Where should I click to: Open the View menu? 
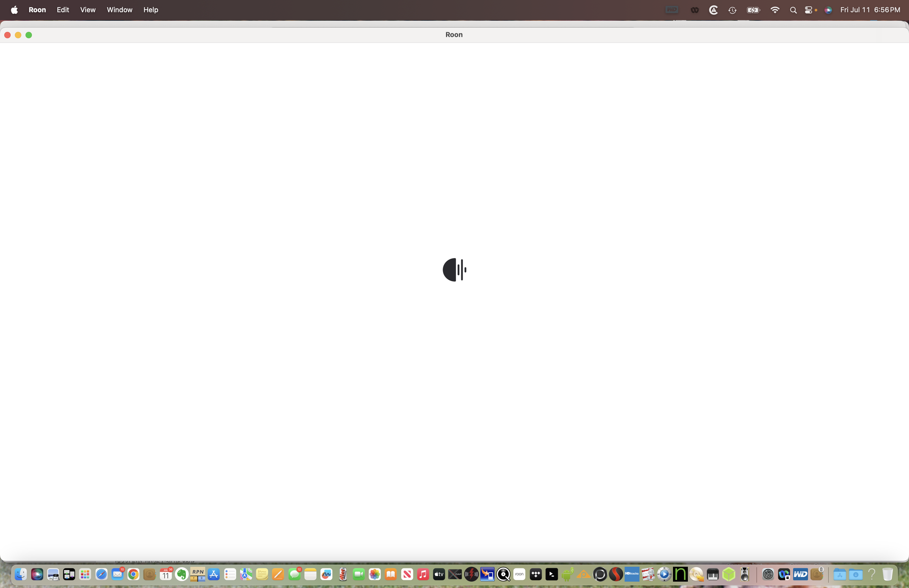click(88, 10)
